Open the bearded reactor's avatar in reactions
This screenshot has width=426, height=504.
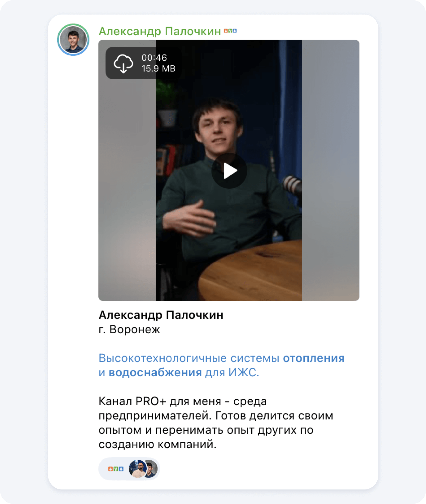tap(137, 469)
